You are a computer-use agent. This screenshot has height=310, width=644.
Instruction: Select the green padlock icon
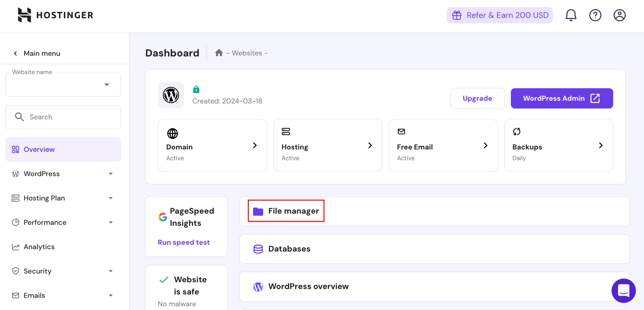click(196, 89)
